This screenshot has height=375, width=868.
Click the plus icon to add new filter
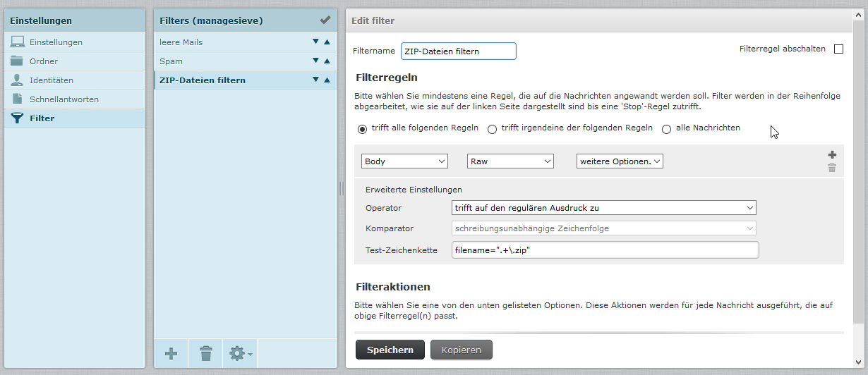[x=171, y=353]
